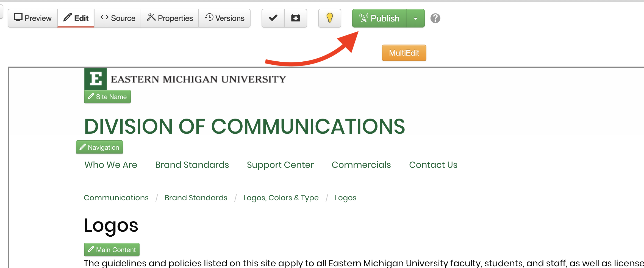Open the lightbulb gadget icon

330,18
